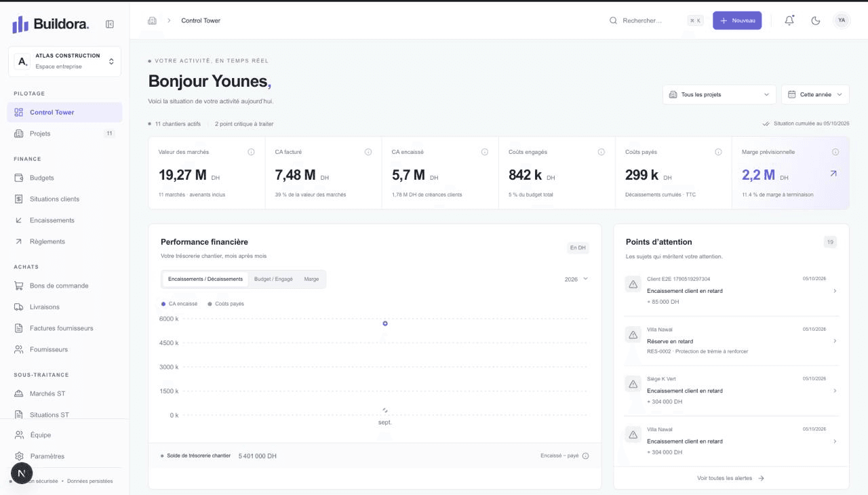Click the round N badge icon
The image size is (868, 495).
click(x=22, y=473)
